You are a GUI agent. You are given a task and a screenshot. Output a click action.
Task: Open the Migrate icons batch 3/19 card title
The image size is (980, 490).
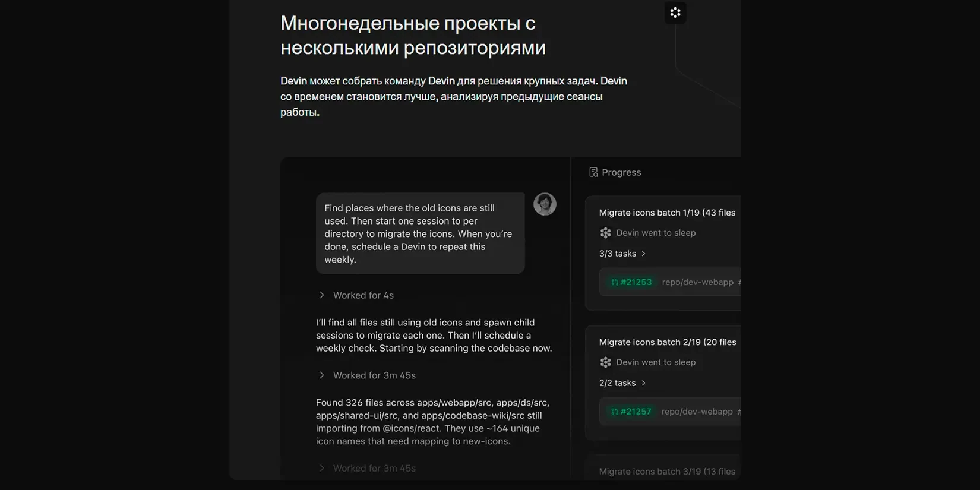667,472
